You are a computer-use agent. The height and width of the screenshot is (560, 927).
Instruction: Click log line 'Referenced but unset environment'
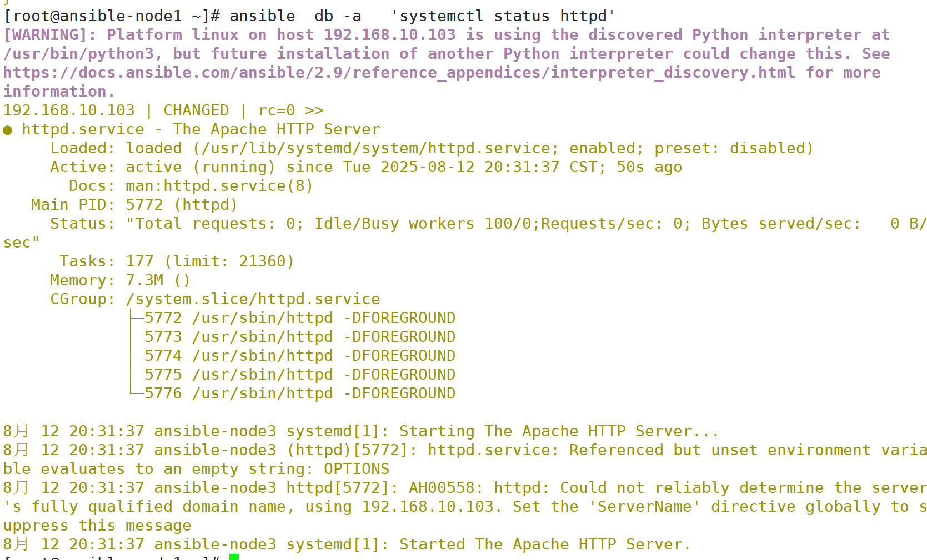(465, 450)
